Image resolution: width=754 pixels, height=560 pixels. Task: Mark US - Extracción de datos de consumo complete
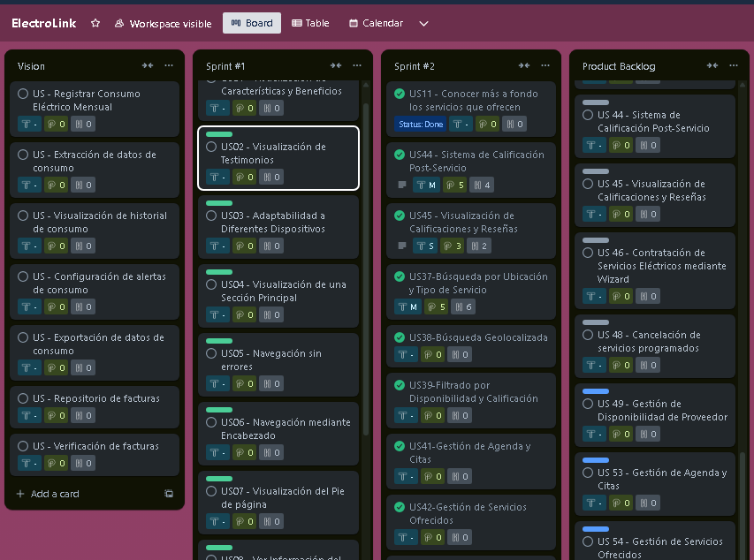[x=23, y=155]
